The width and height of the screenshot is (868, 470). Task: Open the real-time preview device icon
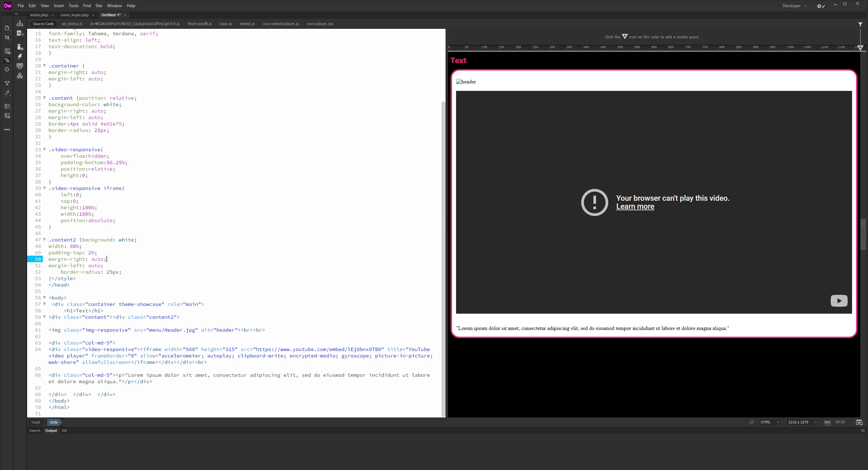[x=859, y=422]
